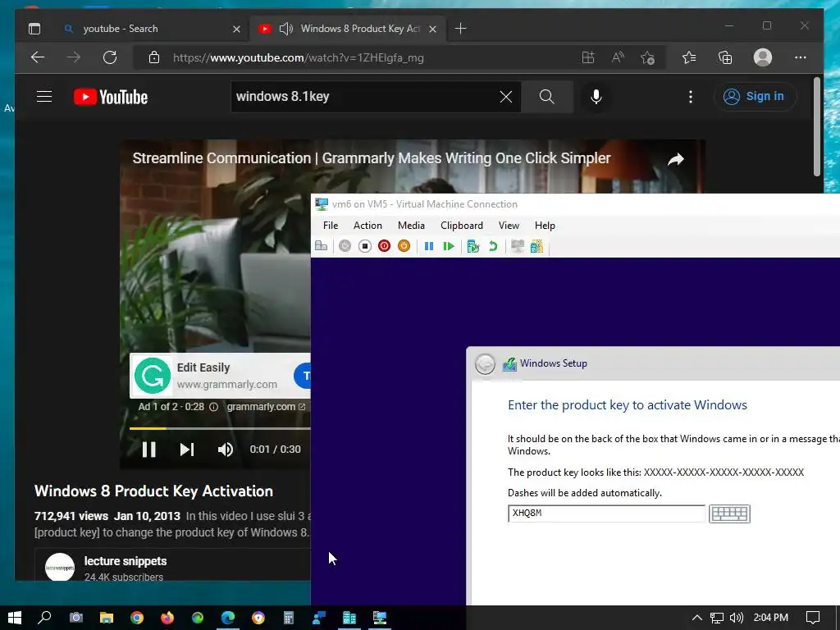Open lecture snippets channel name
840x630 pixels.
[126, 561]
